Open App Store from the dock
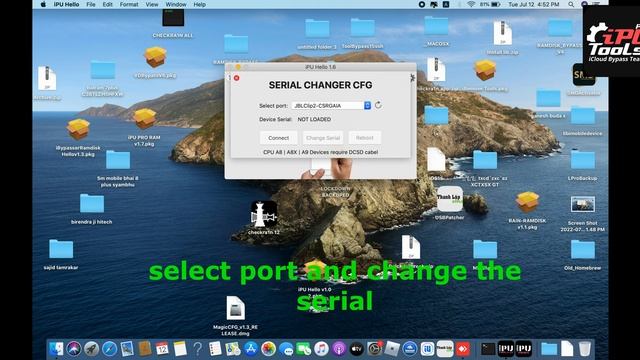The height and width of the screenshot is (360, 640). point(251,349)
